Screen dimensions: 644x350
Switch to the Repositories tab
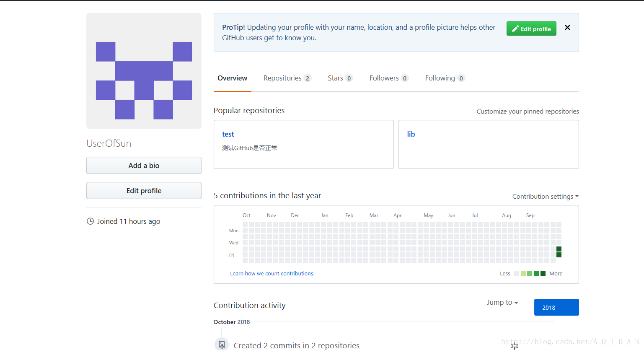[287, 78]
